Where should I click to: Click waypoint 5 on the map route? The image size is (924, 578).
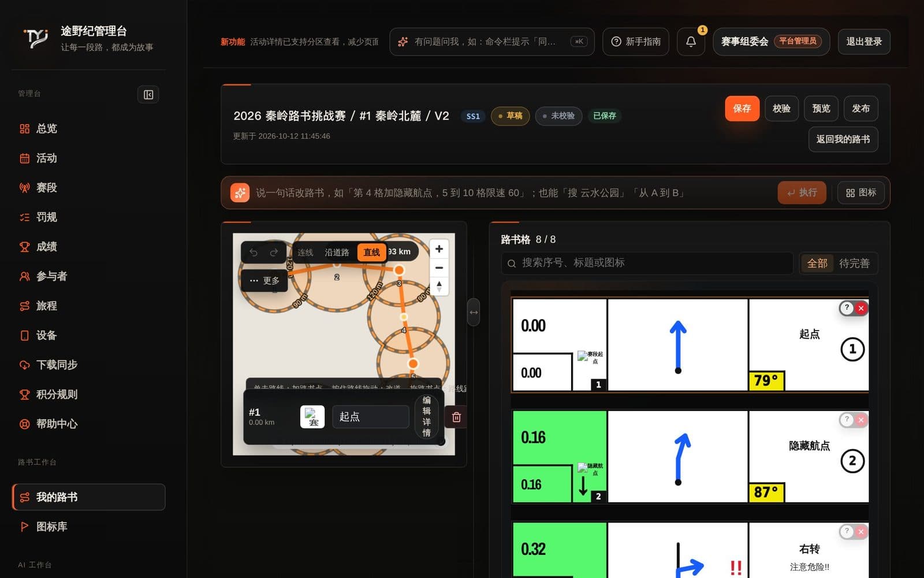pos(413,364)
